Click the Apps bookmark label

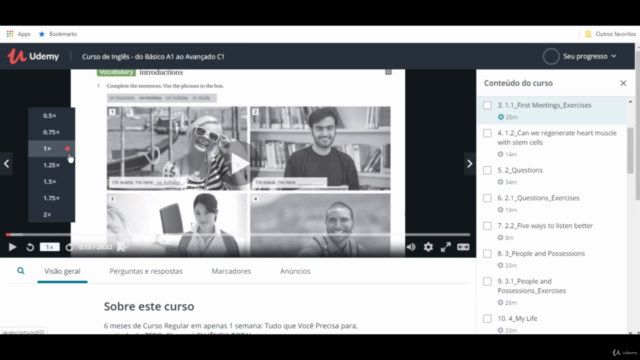[24, 34]
